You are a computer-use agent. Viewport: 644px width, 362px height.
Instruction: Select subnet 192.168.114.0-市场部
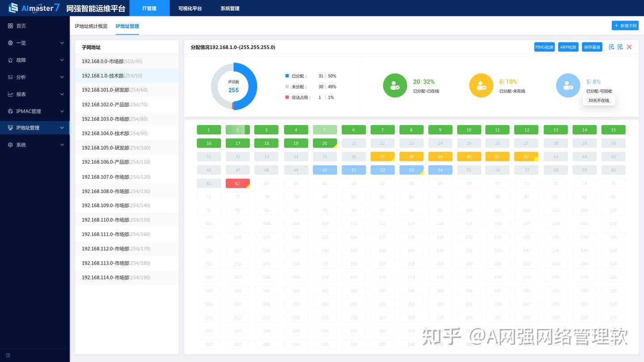click(127, 278)
